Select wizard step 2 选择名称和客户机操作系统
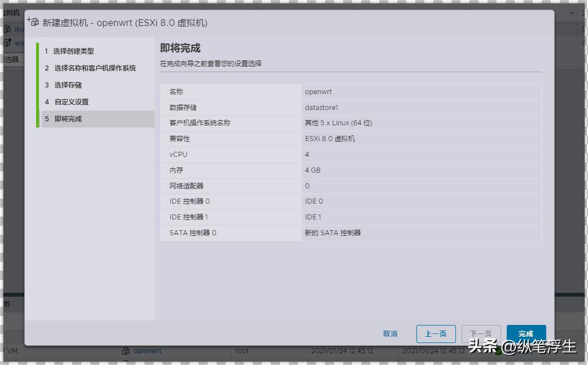Viewport: 588px width, 365px height. pos(92,68)
